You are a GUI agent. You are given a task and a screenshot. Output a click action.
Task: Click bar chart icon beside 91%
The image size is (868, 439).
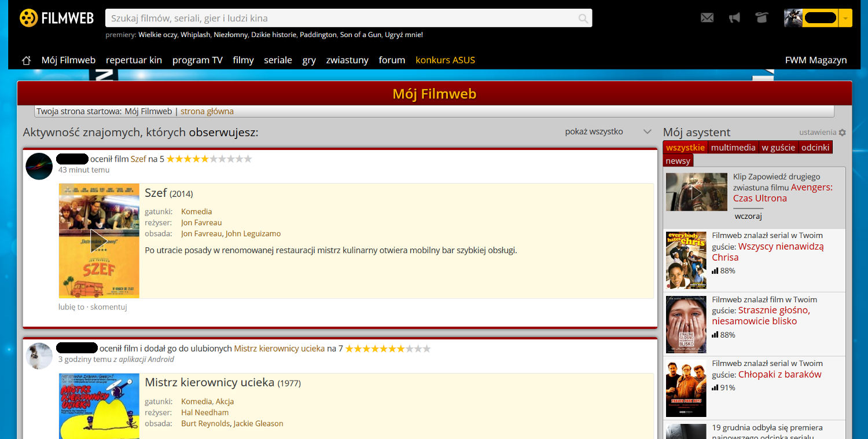click(715, 387)
